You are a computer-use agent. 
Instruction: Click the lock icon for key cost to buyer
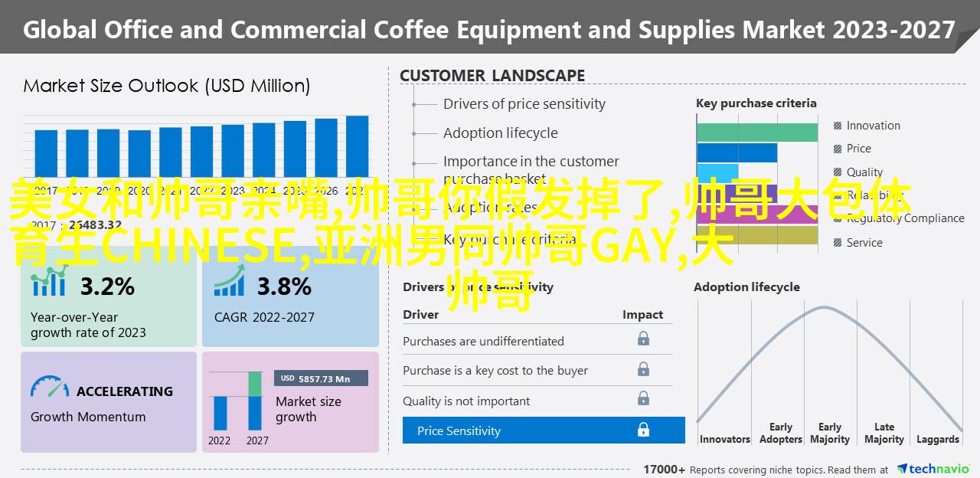click(643, 369)
